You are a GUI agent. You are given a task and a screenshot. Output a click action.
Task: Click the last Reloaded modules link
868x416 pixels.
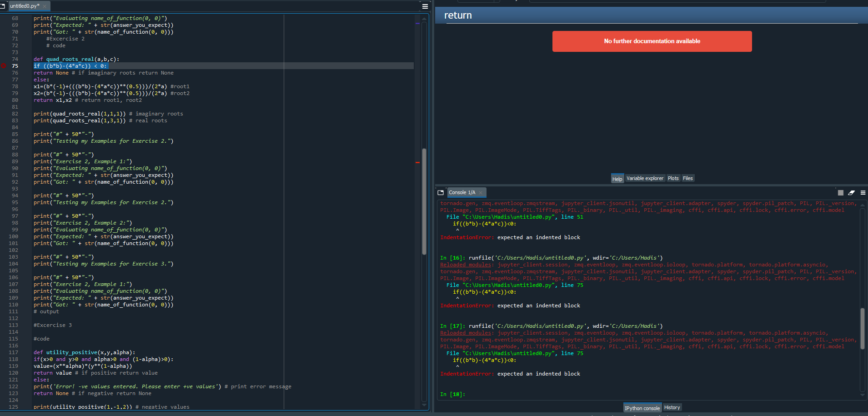coord(466,333)
